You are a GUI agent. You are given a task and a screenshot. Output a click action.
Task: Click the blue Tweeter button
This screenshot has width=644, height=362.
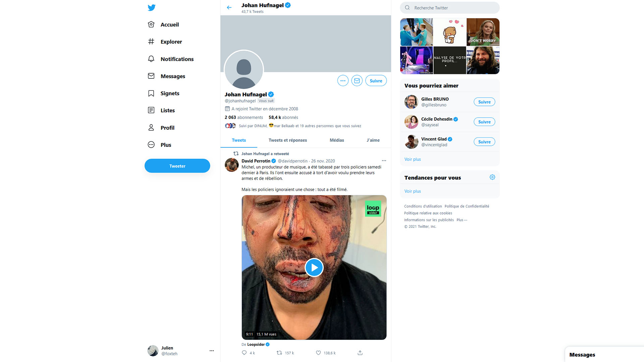(177, 166)
